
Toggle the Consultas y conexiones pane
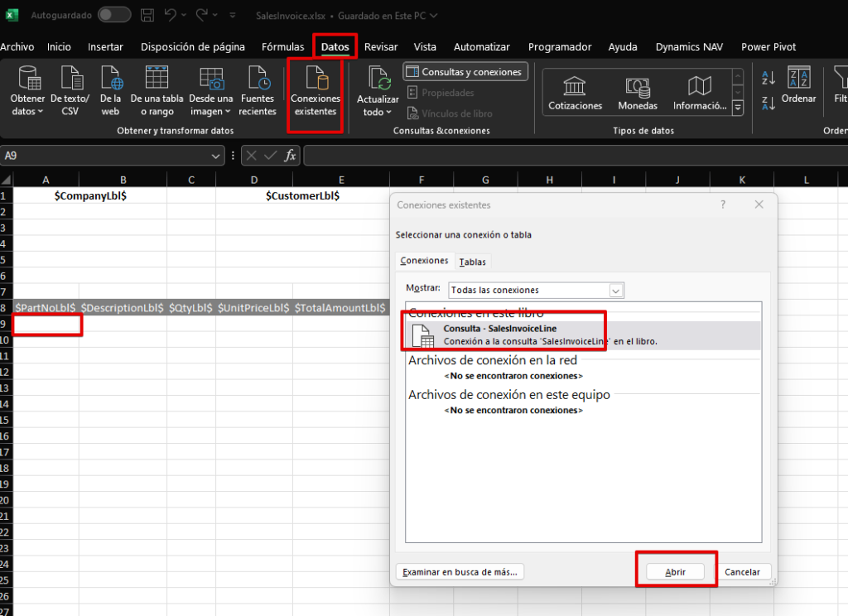tap(465, 71)
